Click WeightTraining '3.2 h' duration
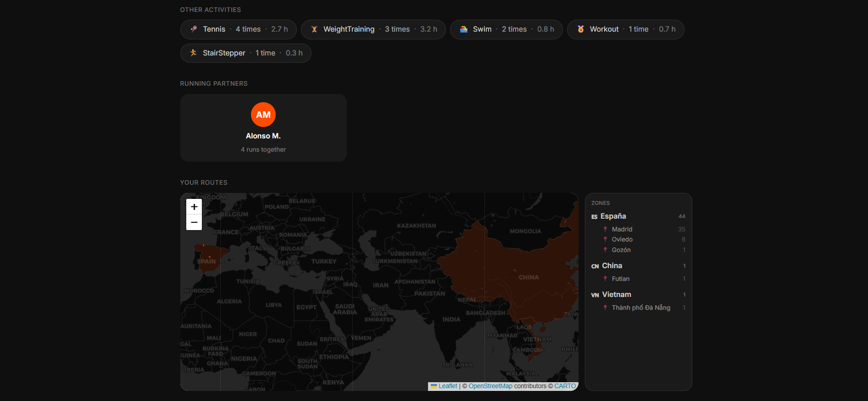 point(428,29)
